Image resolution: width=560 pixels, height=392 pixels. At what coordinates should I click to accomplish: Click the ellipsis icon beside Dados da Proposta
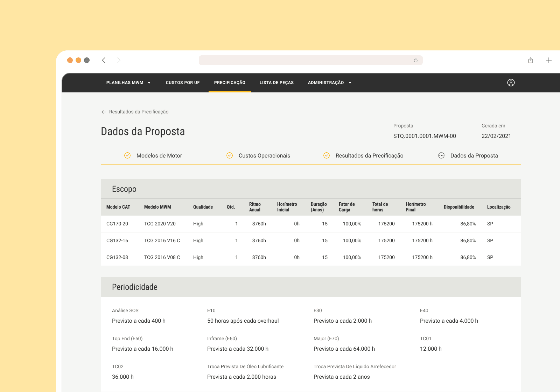point(441,155)
